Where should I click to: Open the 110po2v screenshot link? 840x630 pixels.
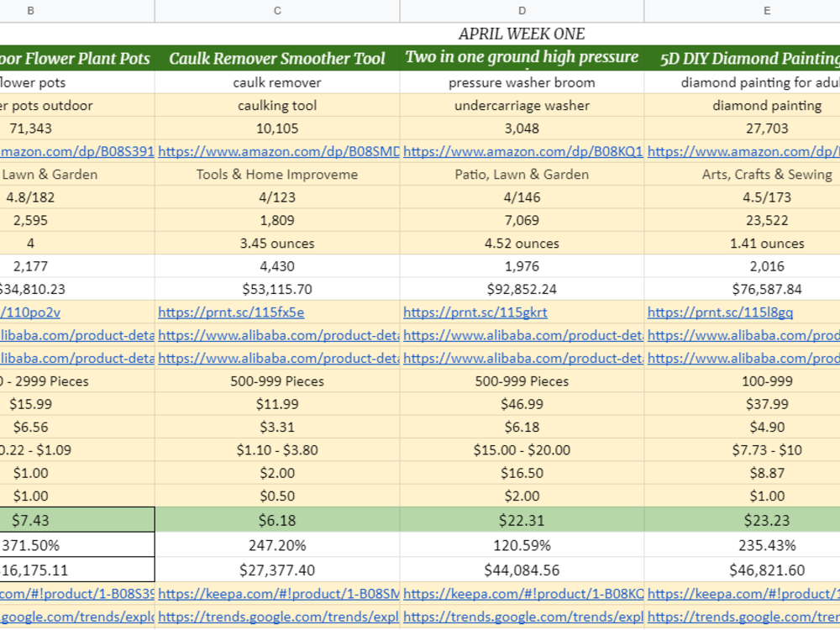pos(30,312)
